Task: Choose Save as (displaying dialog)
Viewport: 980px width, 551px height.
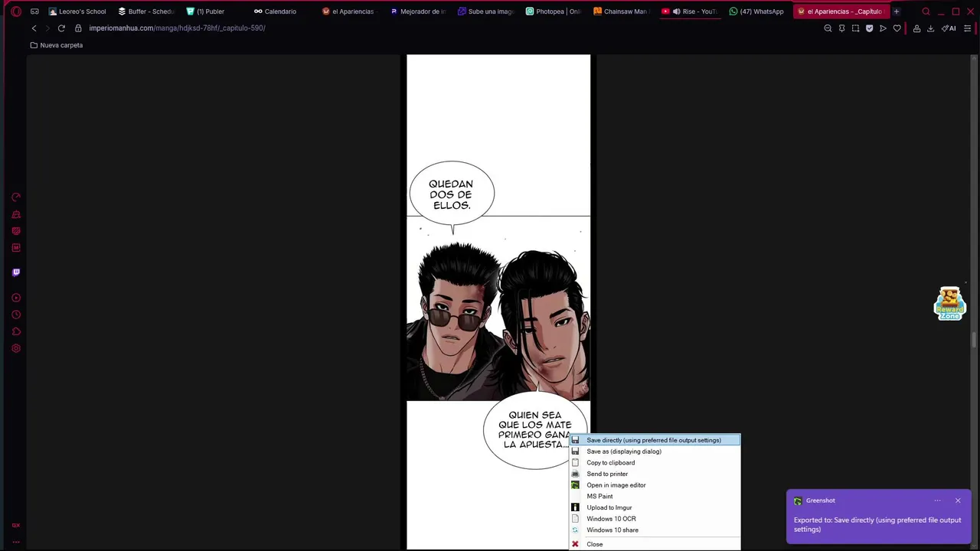Action: click(655, 452)
